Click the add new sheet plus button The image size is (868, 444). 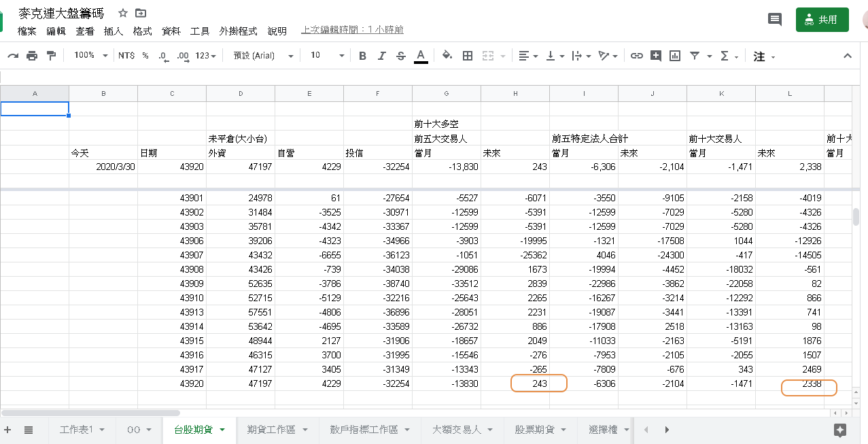8,430
